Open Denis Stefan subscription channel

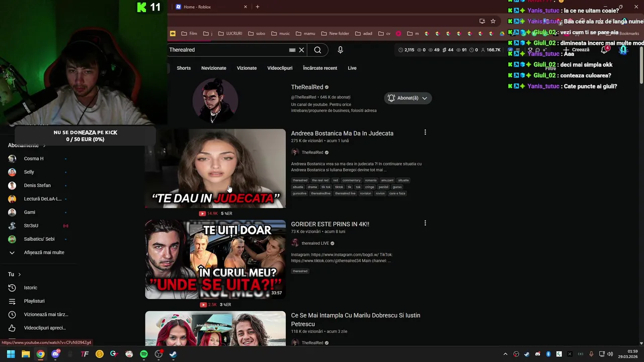click(39, 186)
